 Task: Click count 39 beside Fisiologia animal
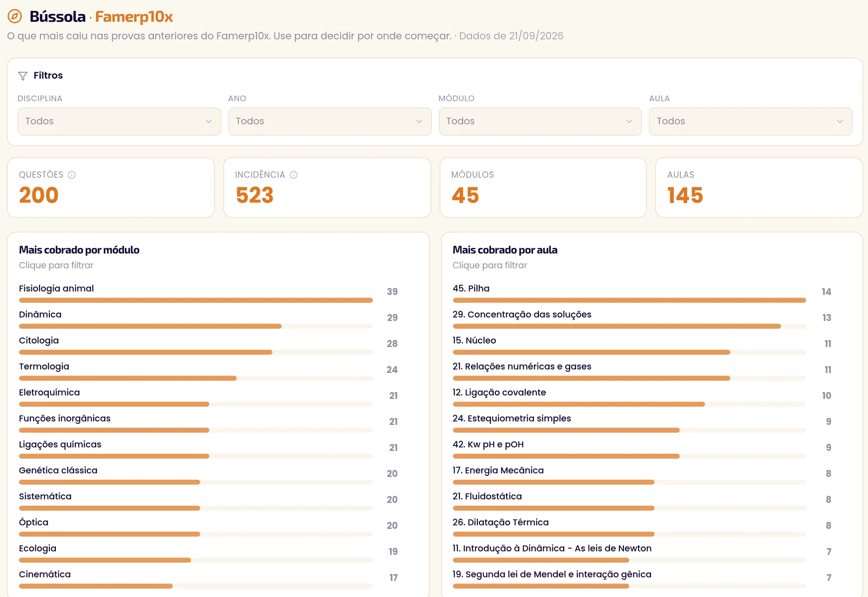[392, 291]
